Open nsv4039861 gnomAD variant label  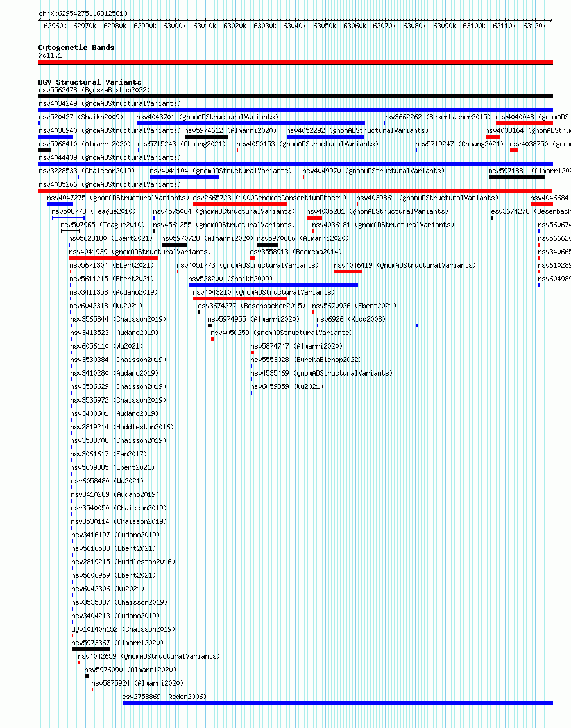(427, 198)
